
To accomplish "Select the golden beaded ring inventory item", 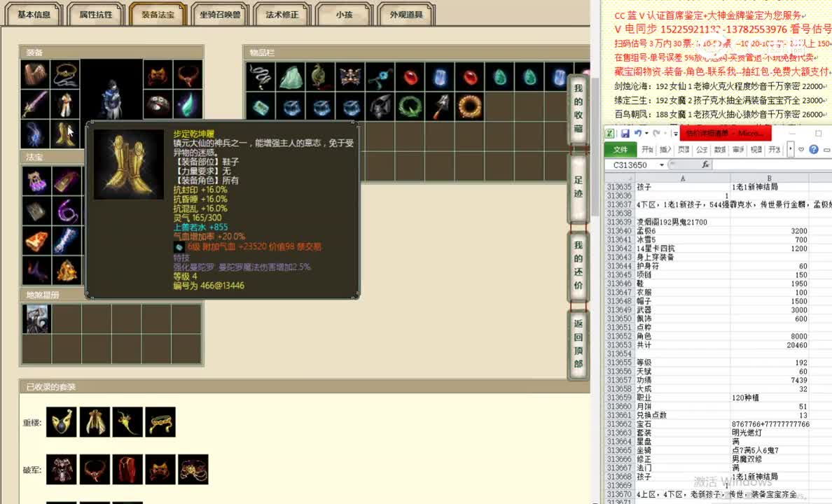I will click(470, 107).
